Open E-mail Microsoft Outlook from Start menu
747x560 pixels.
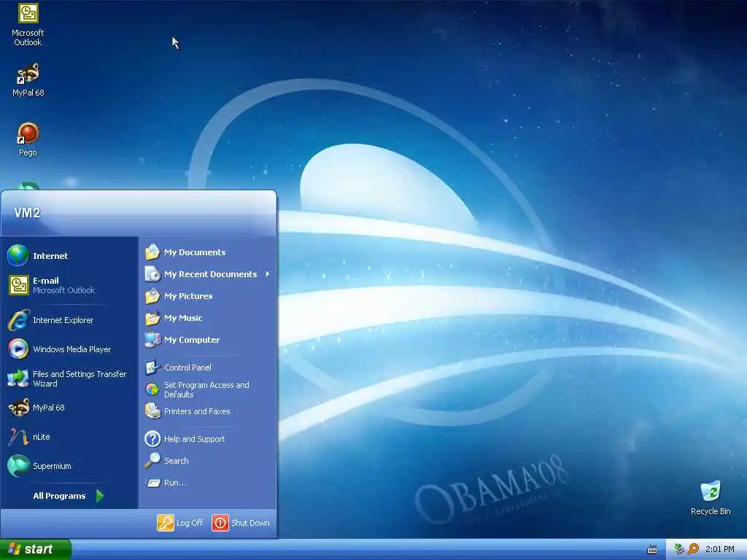pyautogui.click(x=69, y=285)
